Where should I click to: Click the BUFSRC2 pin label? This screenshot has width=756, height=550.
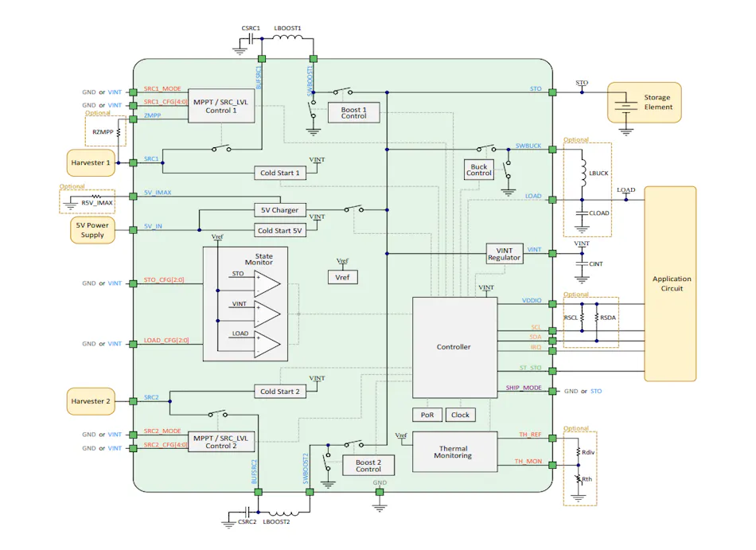[254, 471]
